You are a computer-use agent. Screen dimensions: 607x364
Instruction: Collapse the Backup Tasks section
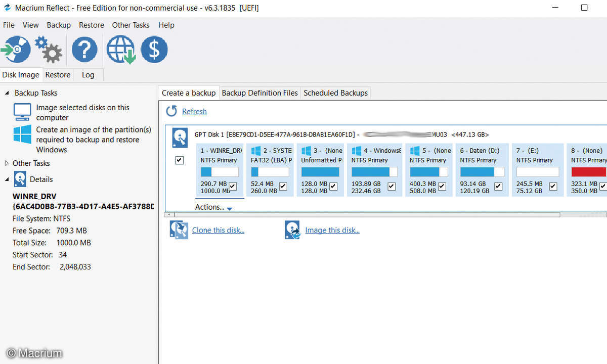click(7, 93)
